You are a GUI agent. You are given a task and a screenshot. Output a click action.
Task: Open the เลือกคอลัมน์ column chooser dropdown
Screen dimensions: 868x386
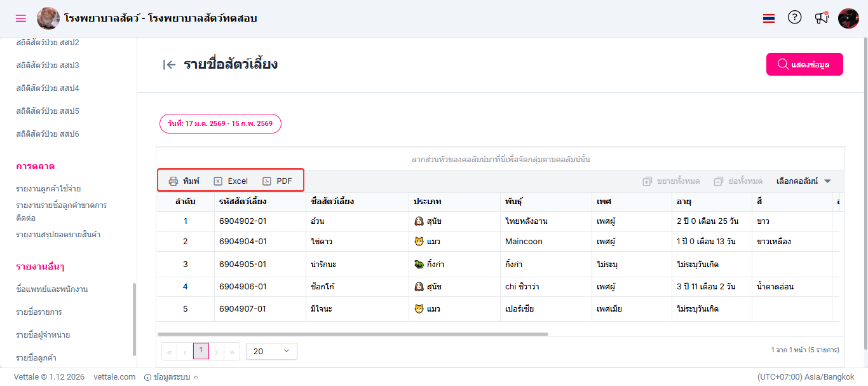tap(803, 181)
